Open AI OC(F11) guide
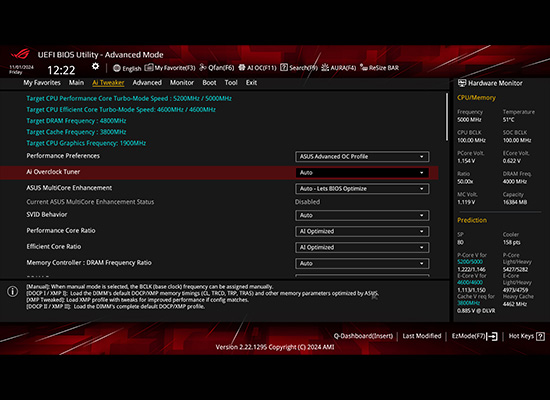The height and width of the screenshot is (400, 550). point(257,68)
